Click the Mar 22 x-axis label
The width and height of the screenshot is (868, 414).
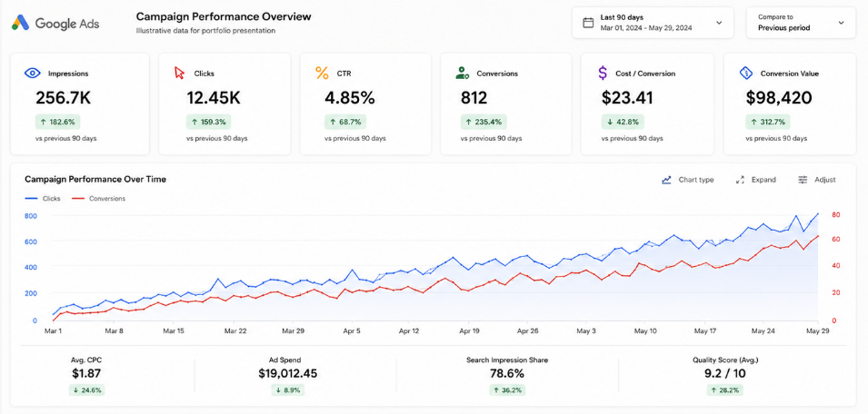pos(235,331)
